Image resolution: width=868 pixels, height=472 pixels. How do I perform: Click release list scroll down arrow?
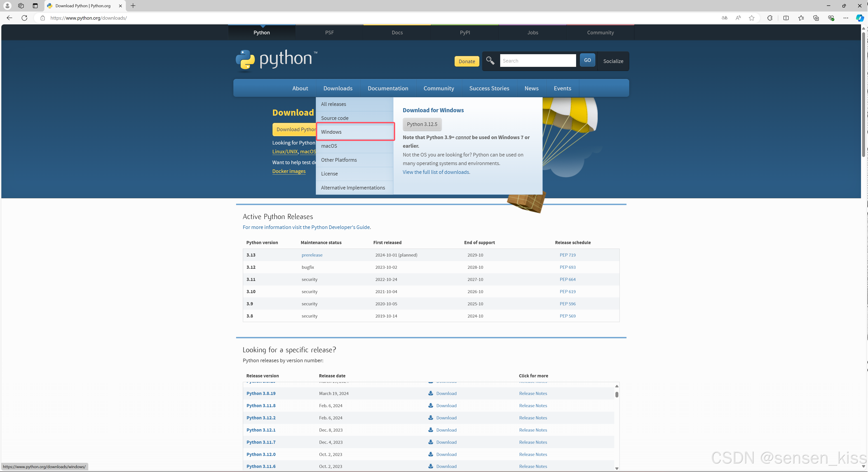coord(617,468)
